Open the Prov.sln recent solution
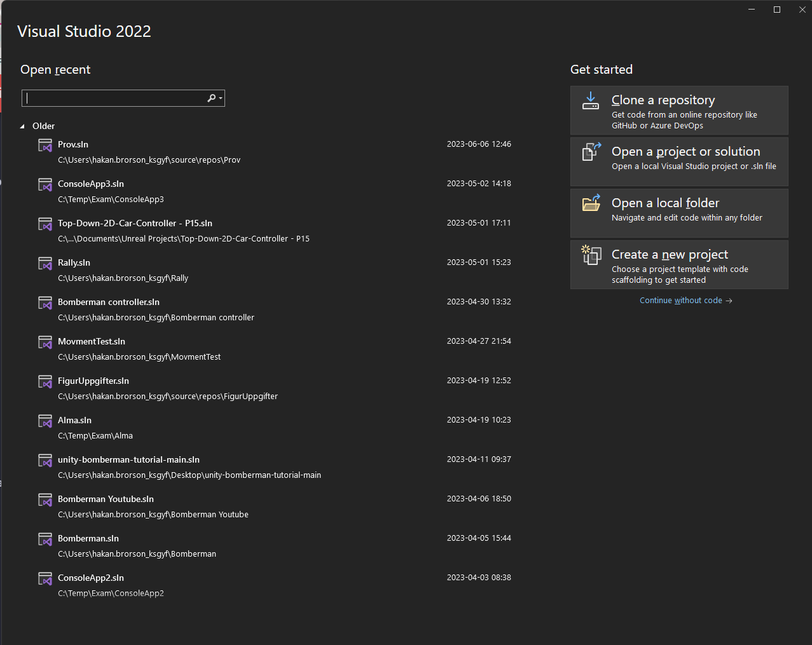 click(x=275, y=152)
